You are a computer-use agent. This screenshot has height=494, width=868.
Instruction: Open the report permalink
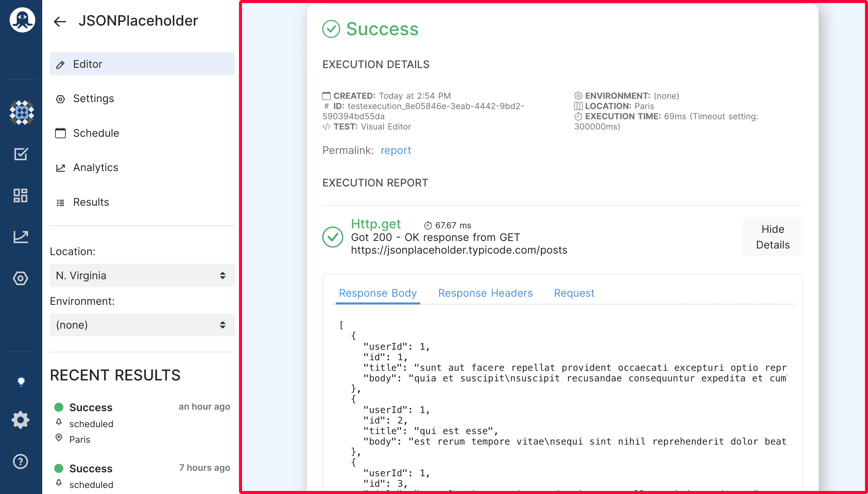pyautogui.click(x=396, y=150)
